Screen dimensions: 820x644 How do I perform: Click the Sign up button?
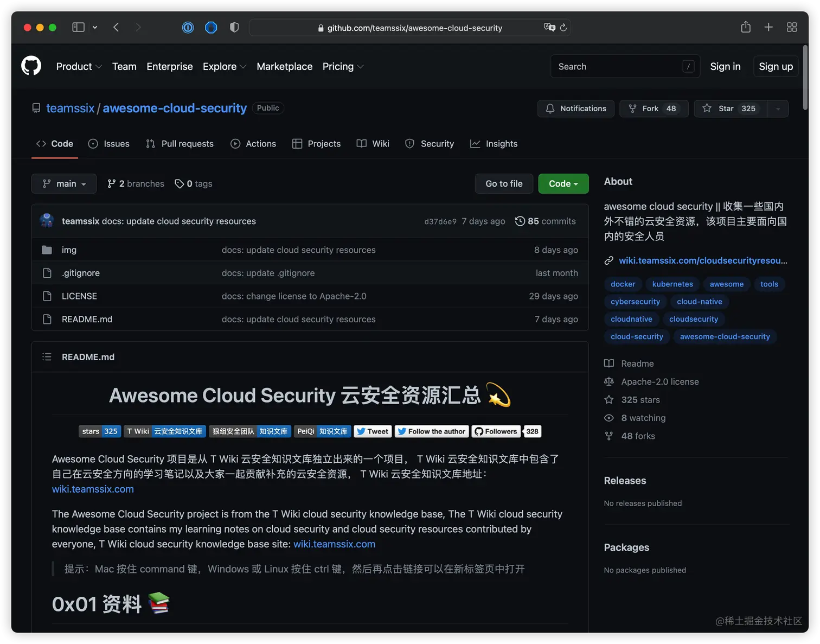[776, 66]
